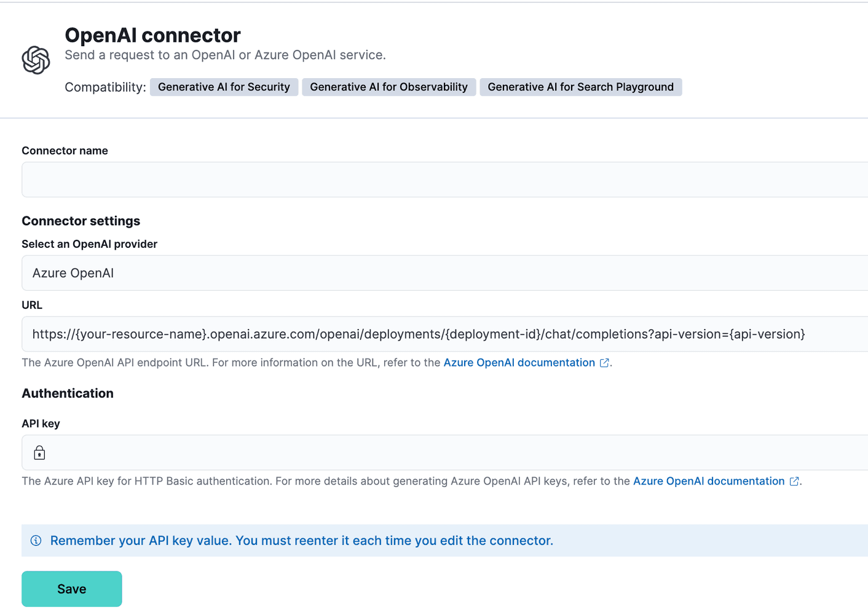Click the Save button

(71, 589)
